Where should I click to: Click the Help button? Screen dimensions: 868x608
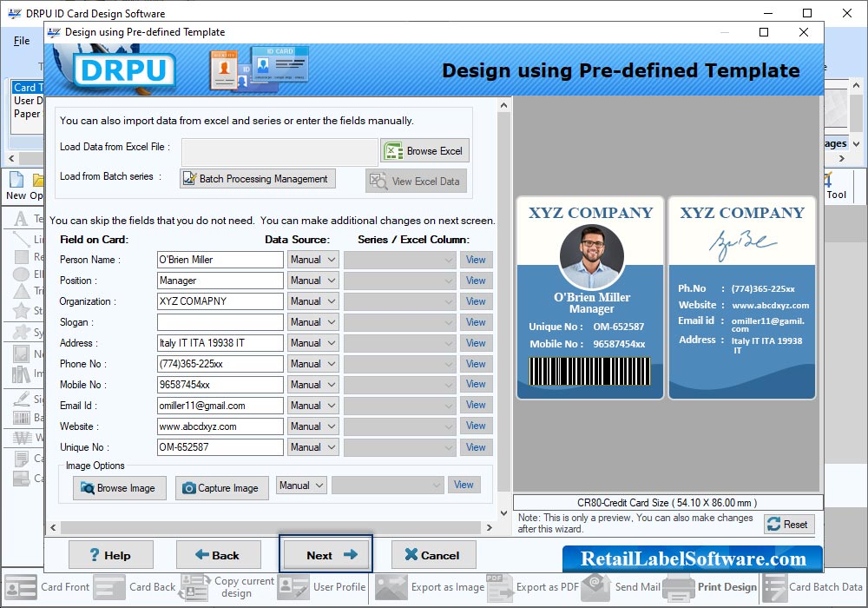[111, 555]
